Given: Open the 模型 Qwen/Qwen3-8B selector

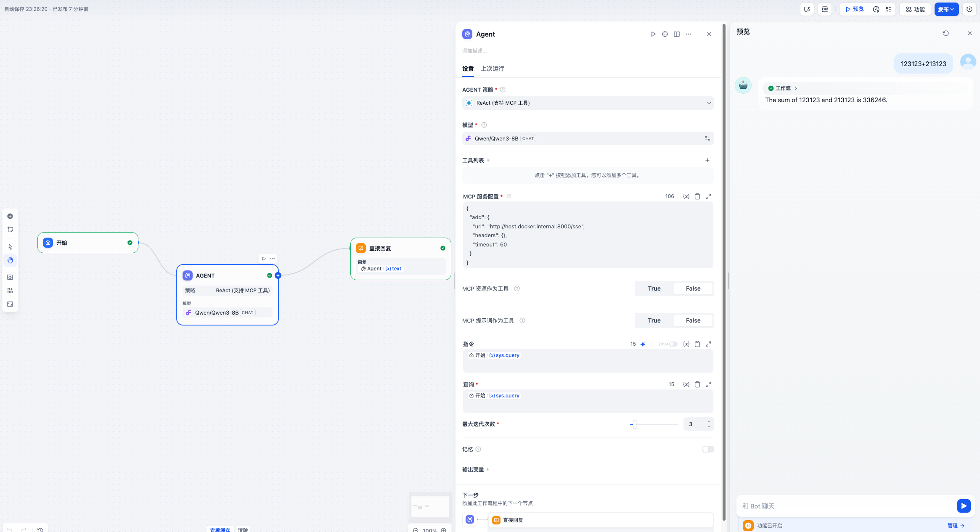Looking at the screenshot, I should coord(588,138).
